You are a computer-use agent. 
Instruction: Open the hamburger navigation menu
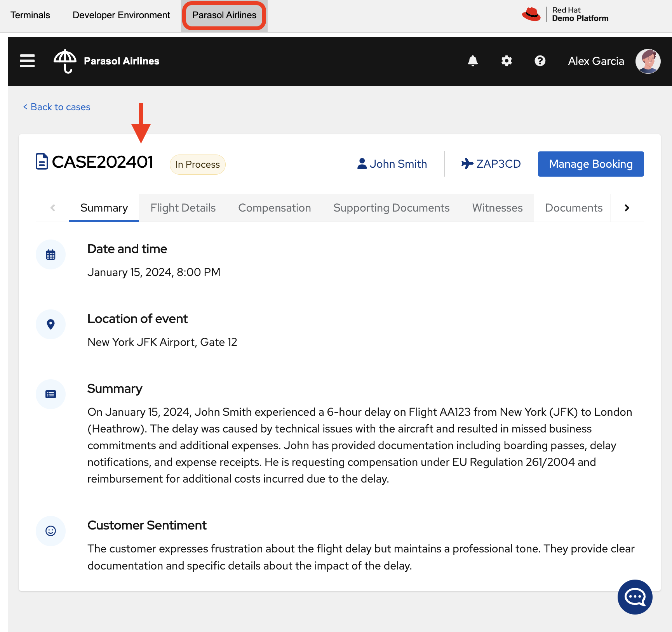(x=27, y=61)
